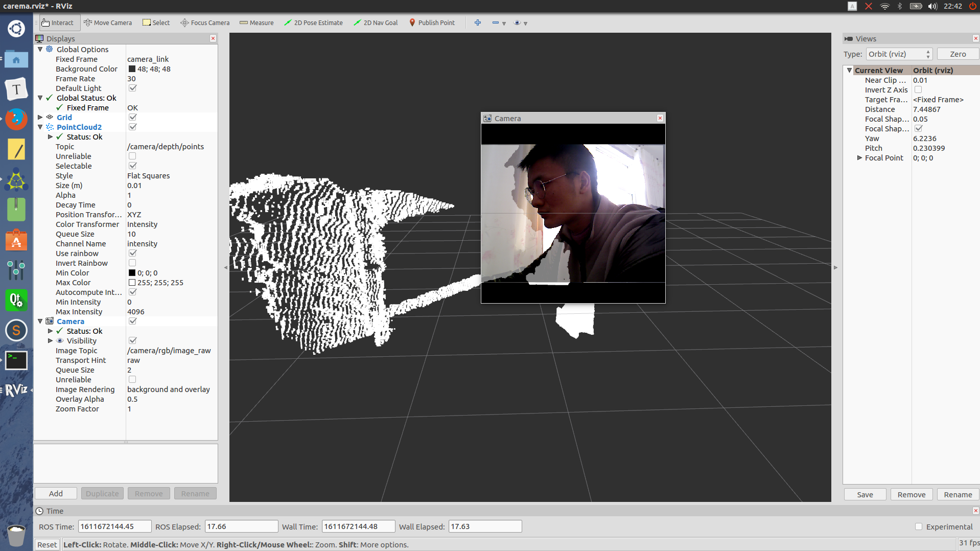Click the Background Color swatch
This screenshot has height=551, width=980.
pyautogui.click(x=132, y=68)
